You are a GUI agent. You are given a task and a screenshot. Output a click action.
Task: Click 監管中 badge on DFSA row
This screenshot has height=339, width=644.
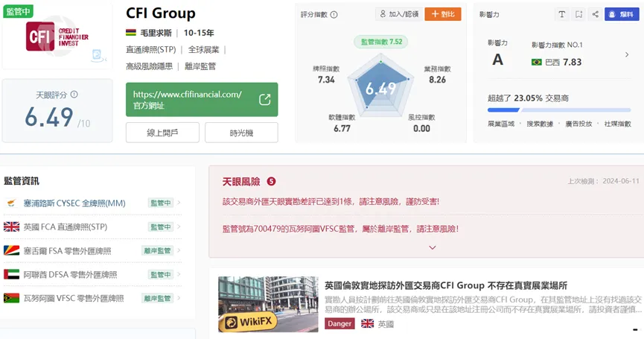[161, 274]
